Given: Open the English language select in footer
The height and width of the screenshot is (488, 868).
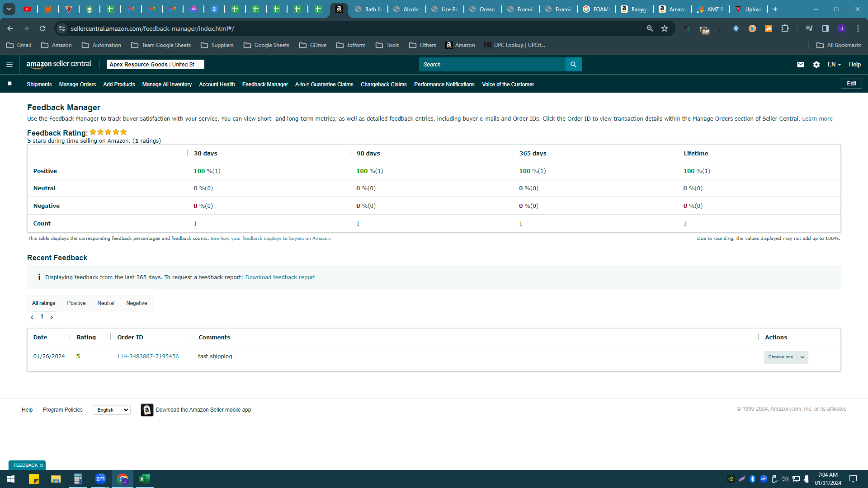Looking at the screenshot, I should [x=112, y=410].
